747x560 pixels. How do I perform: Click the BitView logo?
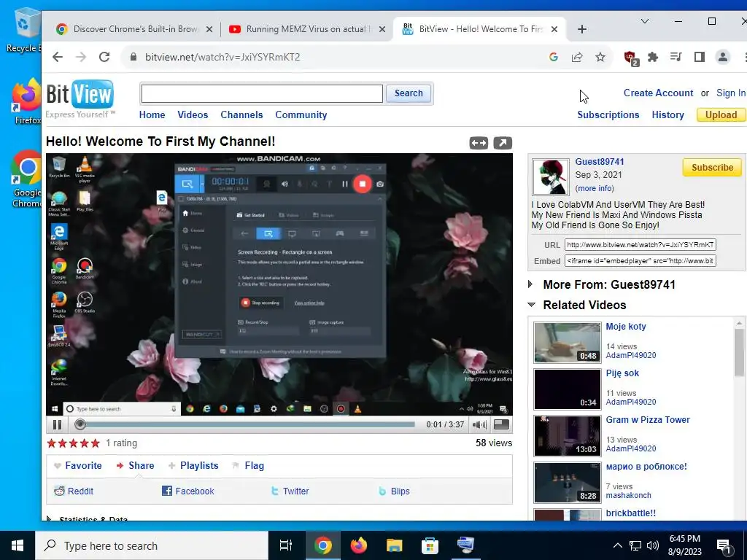tap(80, 98)
